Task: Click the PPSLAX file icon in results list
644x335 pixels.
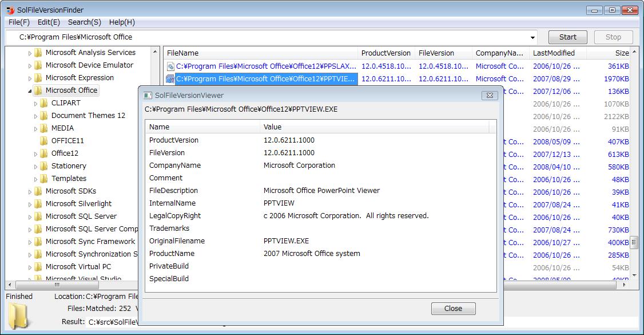Action: (x=170, y=66)
